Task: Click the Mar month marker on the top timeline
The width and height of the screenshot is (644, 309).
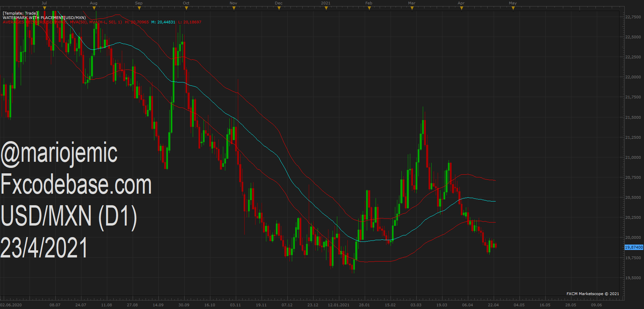Action: tap(412, 3)
